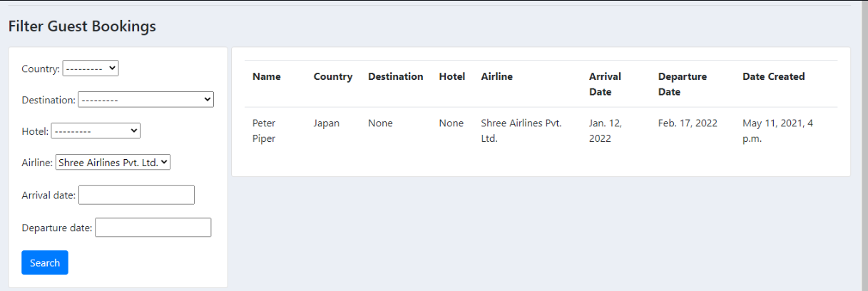Click the Date Created column header

(x=773, y=76)
